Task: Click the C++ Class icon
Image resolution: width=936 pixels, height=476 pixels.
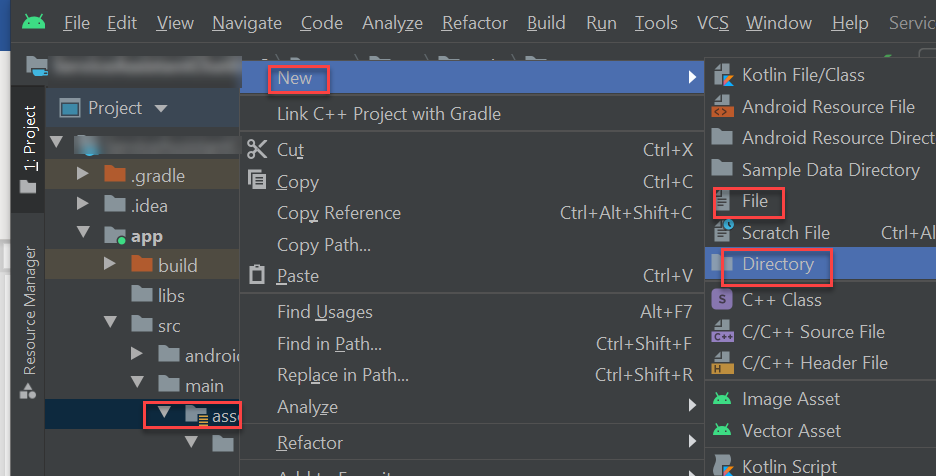Action: pyautogui.click(x=722, y=299)
